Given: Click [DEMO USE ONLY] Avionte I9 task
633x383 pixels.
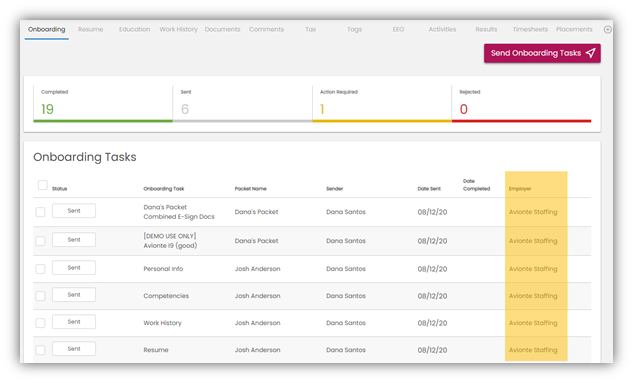Looking at the screenshot, I should tap(170, 241).
